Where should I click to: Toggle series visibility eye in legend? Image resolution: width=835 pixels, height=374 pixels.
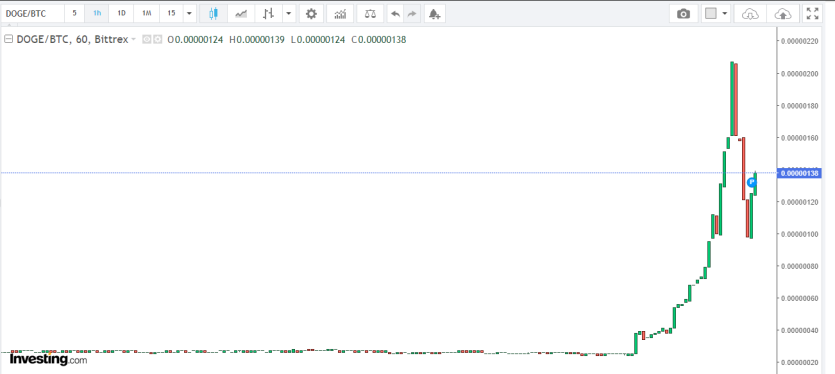coord(147,39)
